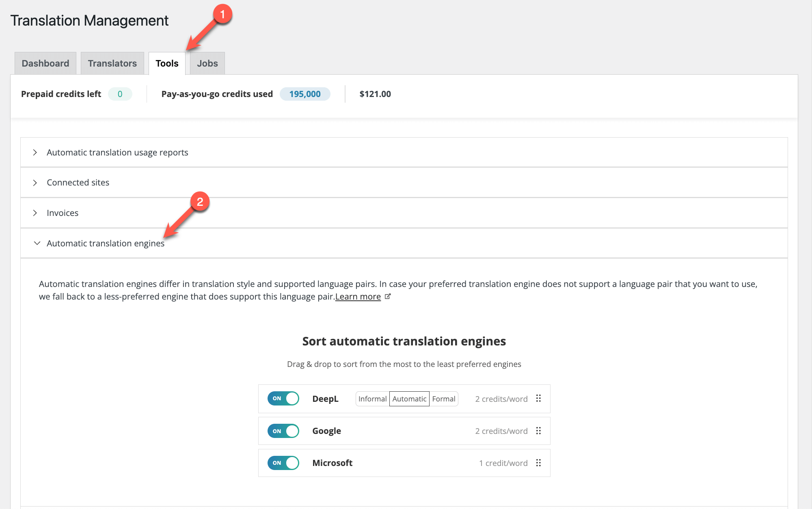The image size is (812, 509).
Task: Click the prepaid credits badge showing 0
Action: pos(120,94)
